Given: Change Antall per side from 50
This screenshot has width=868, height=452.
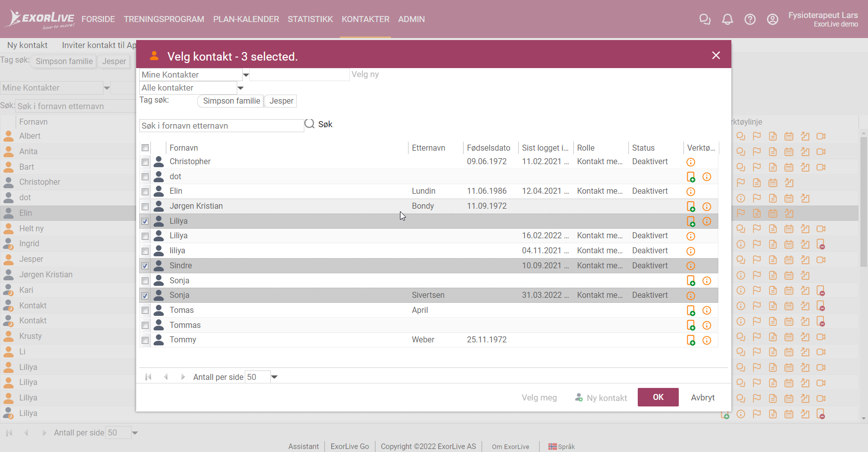Looking at the screenshot, I should point(274,376).
